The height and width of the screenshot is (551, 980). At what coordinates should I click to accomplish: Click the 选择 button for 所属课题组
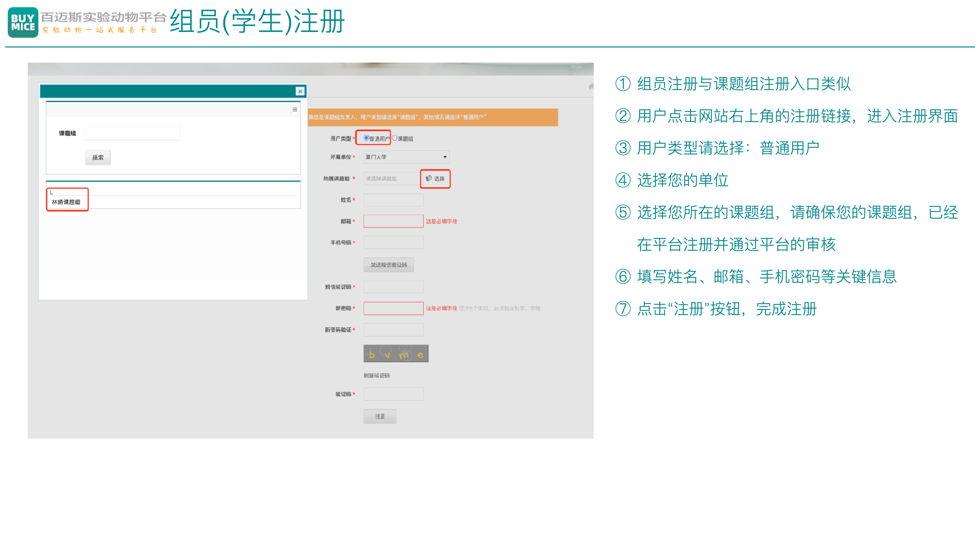[435, 179]
